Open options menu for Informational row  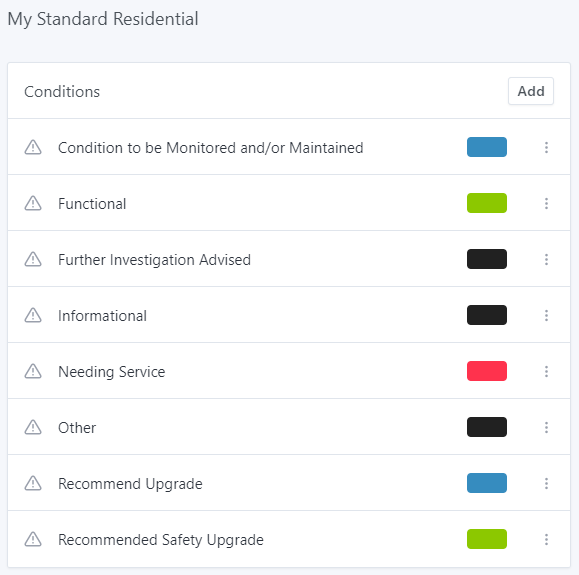pyautogui.click(x=546, y=315)
